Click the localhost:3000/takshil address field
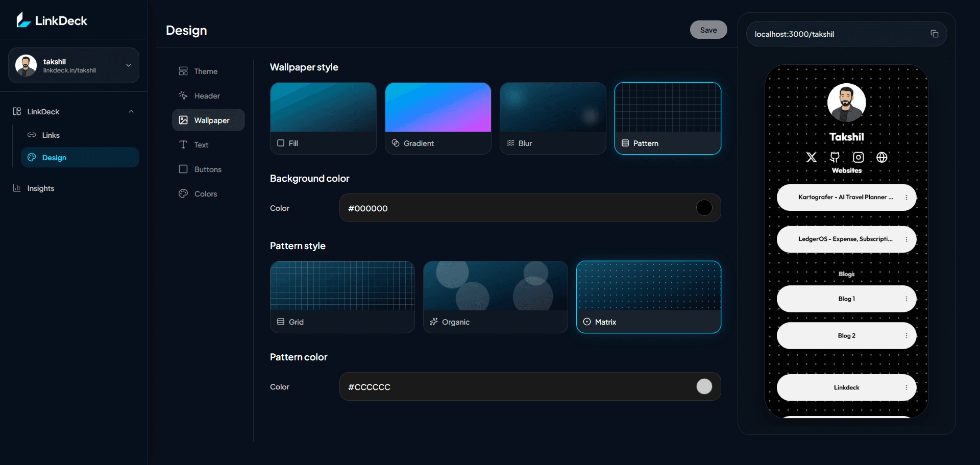This screenshot has height=465, width=980. tap(846, 34)
